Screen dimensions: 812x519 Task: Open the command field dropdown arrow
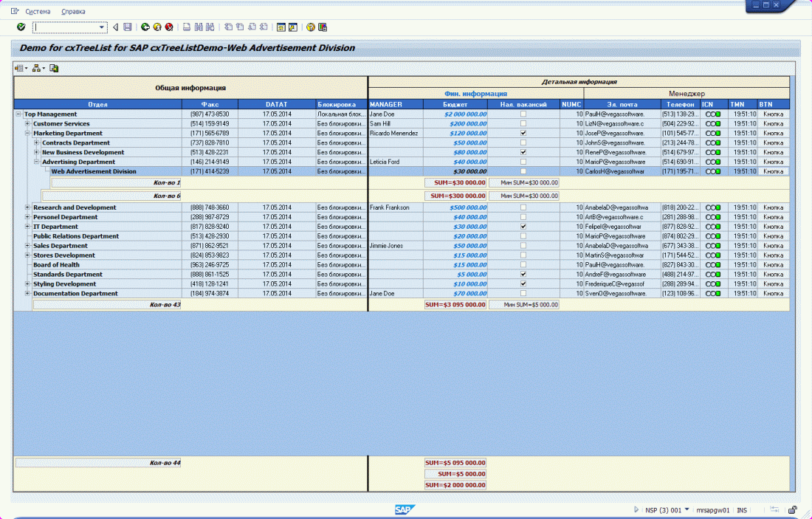(x=102, y=27)
